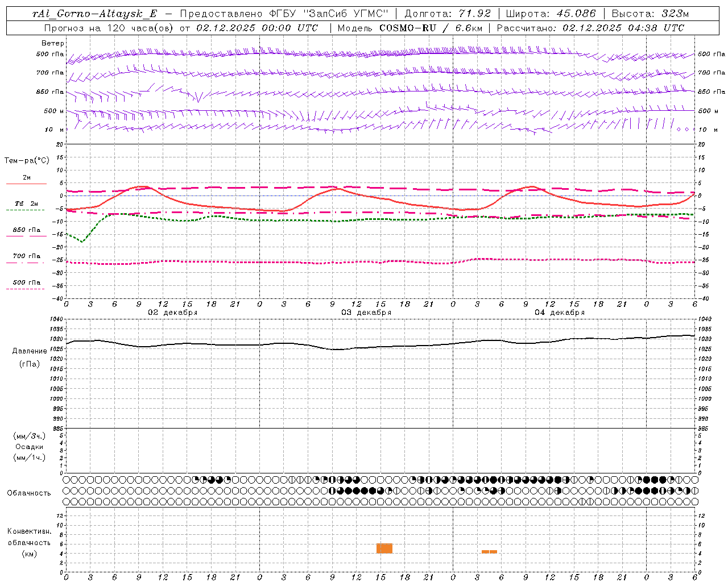Click the Ветер wind panel label
The image size is (728, 582).
tap(53, 43)
